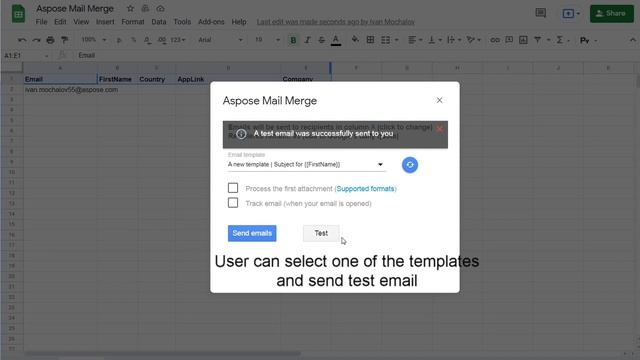The image size is (640, 360).
Task: Click the cell name box showing A1:E1
Action: coord(26,56)
